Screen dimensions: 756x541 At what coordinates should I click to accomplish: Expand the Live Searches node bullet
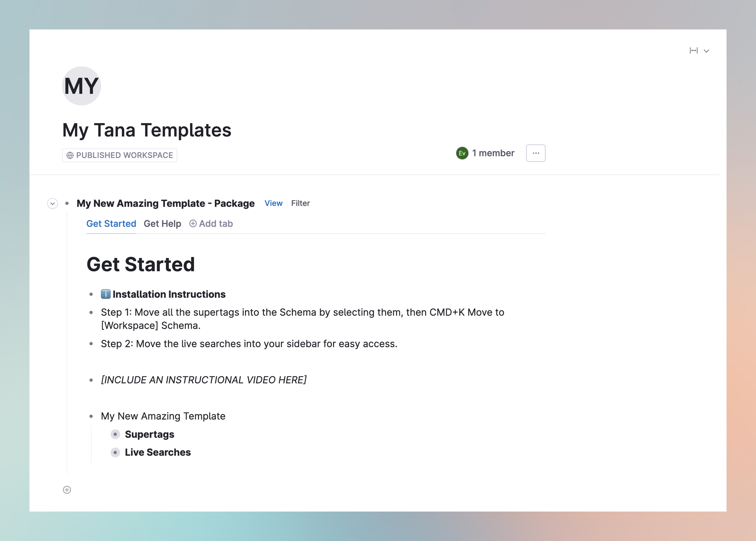[115, 452]
